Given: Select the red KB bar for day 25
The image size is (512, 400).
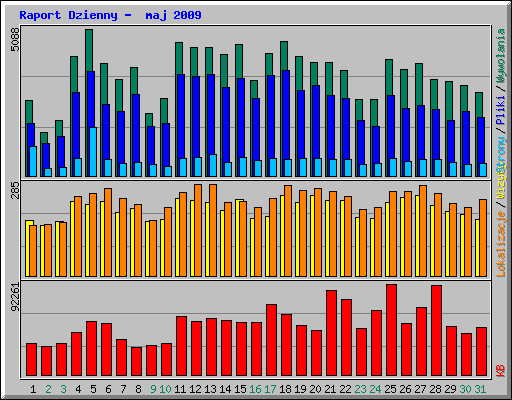Looking at the screenshot, I should (392, 330).
